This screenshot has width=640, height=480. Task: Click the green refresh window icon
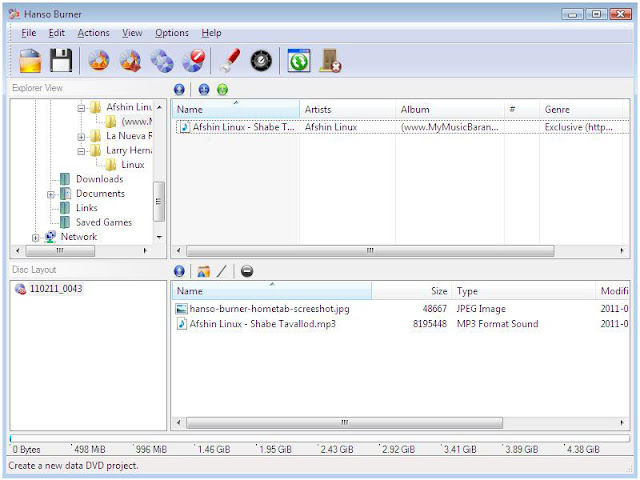pyautogui.click(x=299, y=61)
